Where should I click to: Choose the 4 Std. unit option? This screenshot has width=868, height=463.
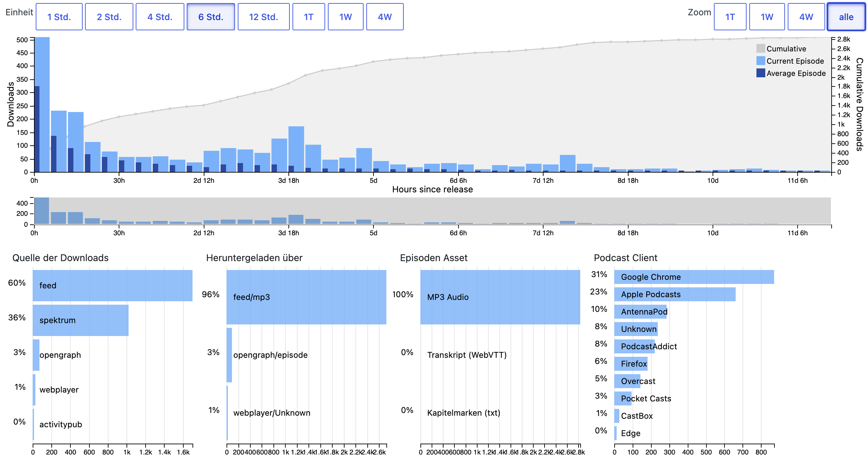tap(160, 17)
